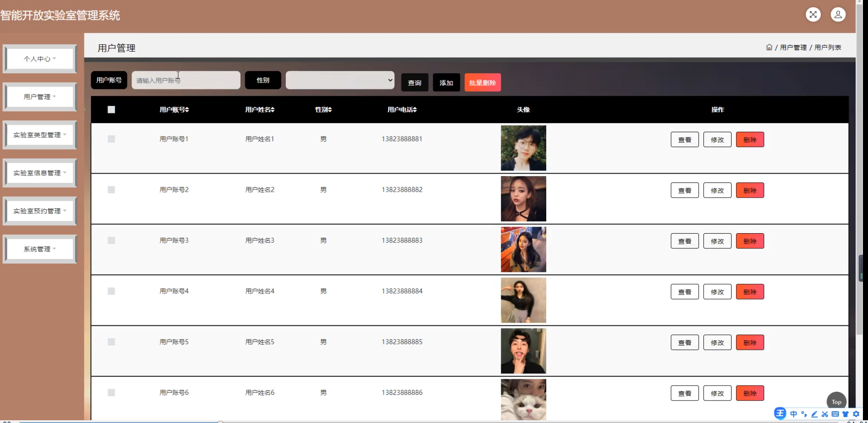868x423 pixels.
Task: Sort by 用户姓名 column arrows
Action: click(x=272, y=110)
